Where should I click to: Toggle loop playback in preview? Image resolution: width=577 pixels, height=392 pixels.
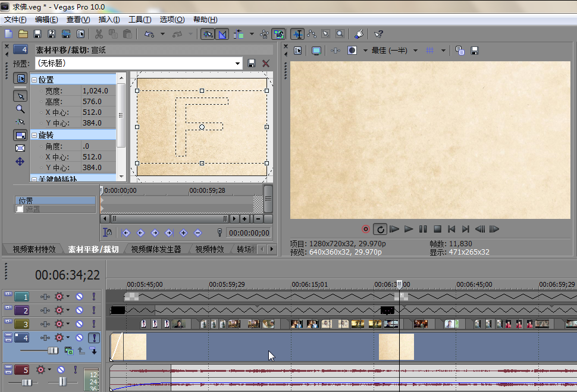pos(380,229)
